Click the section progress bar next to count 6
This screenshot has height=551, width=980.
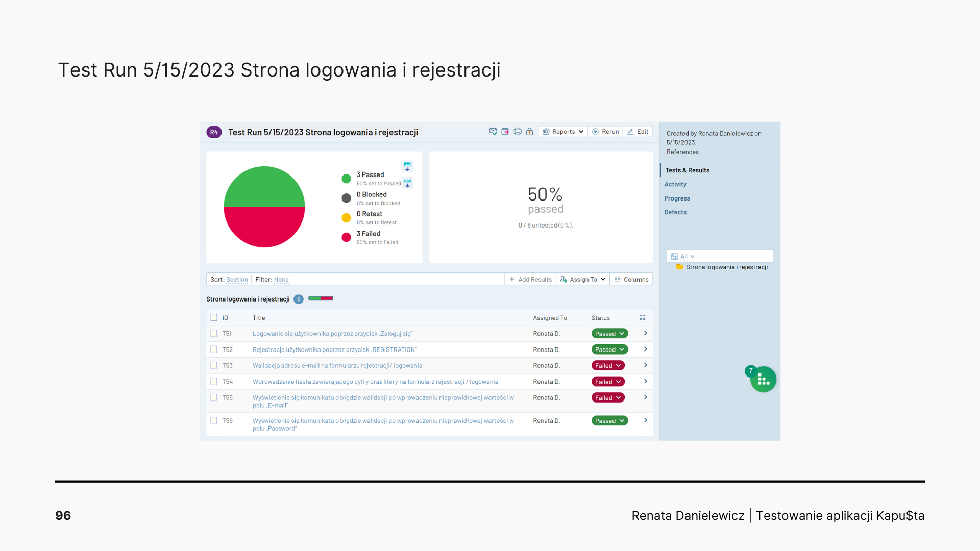click(321, 298)
